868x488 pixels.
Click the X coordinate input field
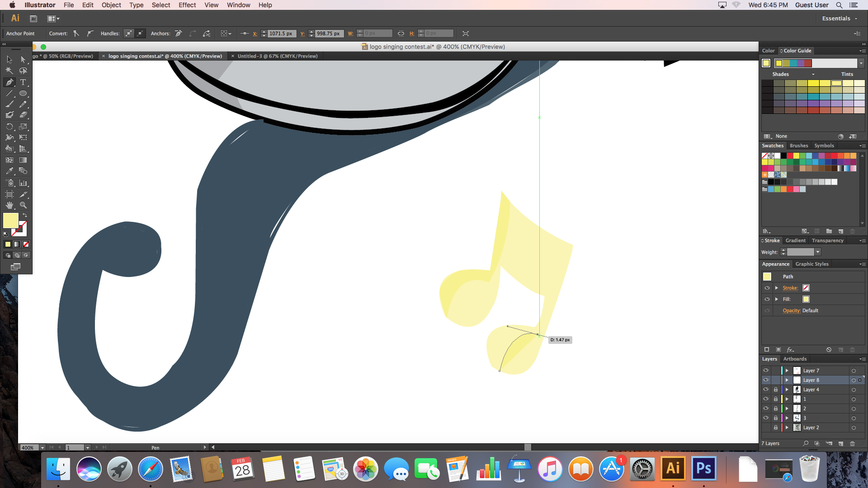click(281, 33)
